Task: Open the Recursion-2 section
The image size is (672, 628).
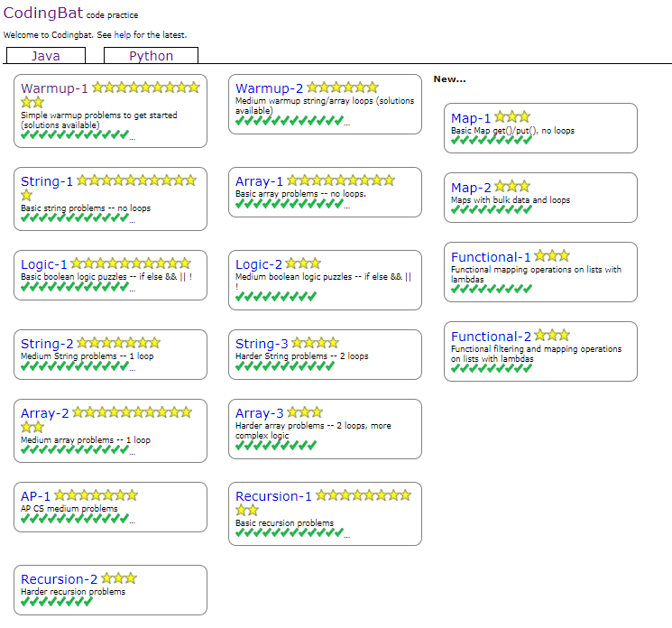Action: point(60,579)
